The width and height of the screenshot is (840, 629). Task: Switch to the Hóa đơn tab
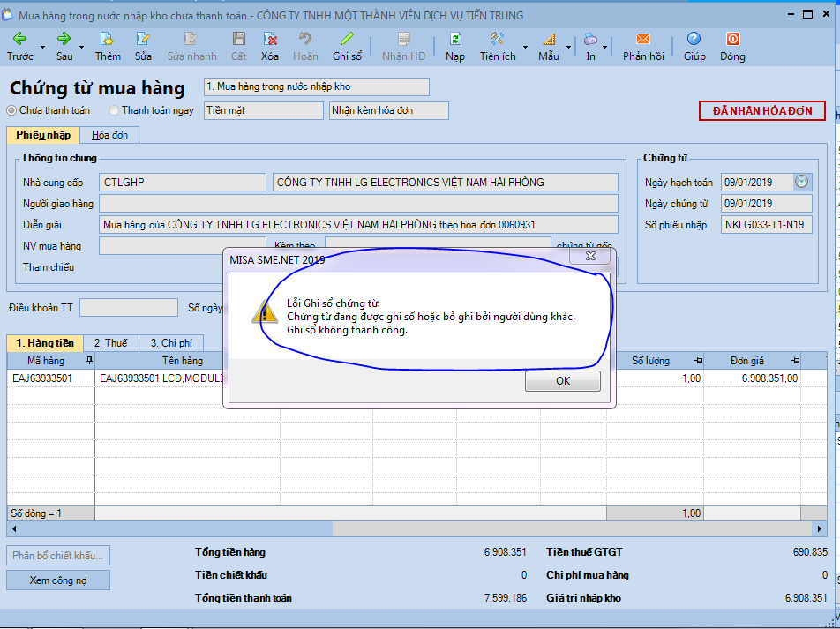[x=109, y=135]
